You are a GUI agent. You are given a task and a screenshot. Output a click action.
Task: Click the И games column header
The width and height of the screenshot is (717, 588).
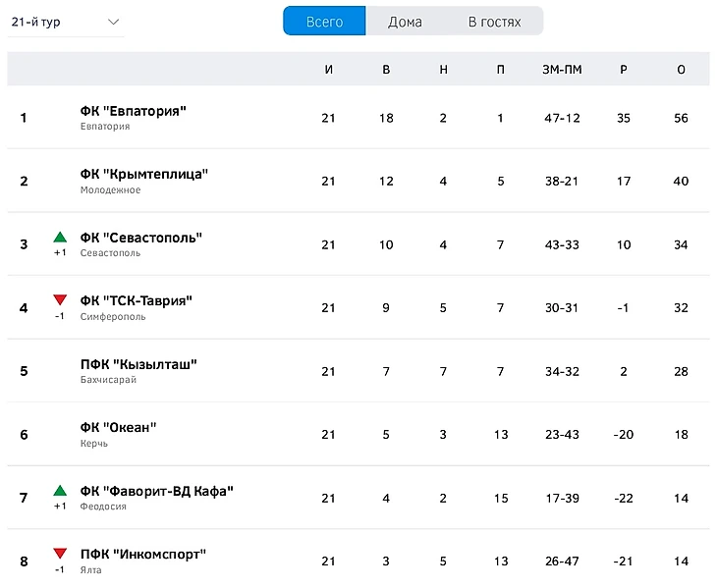tap(328, 69)
